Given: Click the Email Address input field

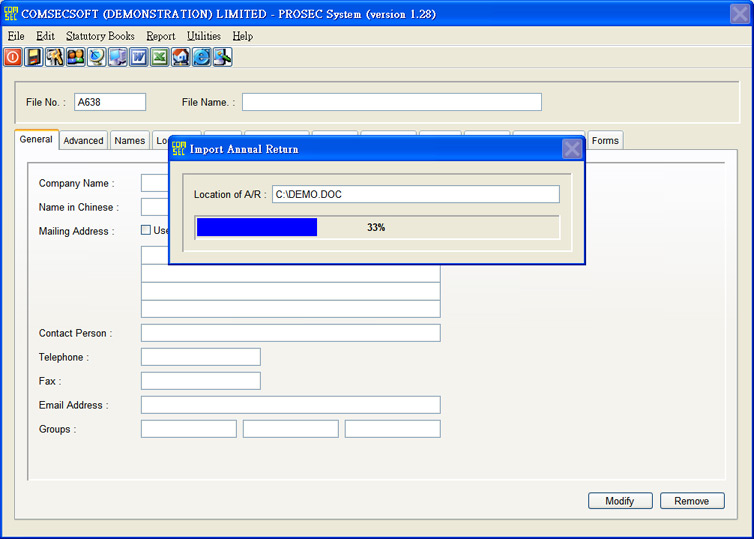Looking at the screenshot, I should pyautogui.click(x=290, y=405).
